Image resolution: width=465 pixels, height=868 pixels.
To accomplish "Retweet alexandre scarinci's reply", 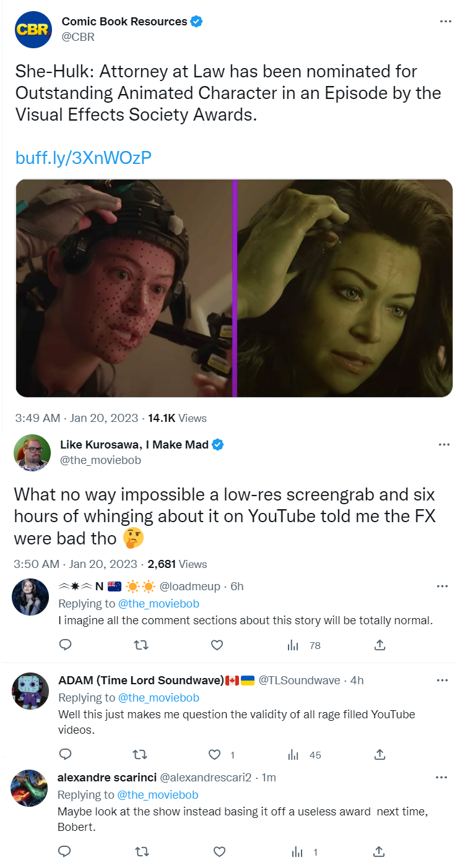I will 142,852.
